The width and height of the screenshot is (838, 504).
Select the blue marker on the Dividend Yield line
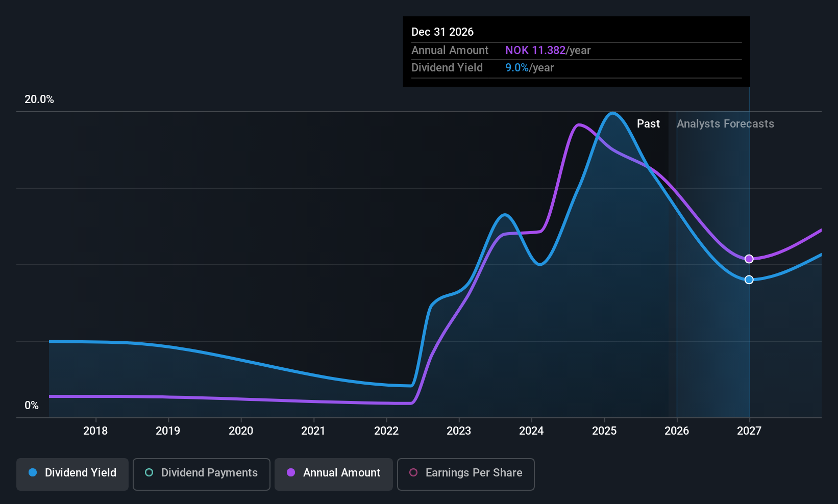point(749,280)
